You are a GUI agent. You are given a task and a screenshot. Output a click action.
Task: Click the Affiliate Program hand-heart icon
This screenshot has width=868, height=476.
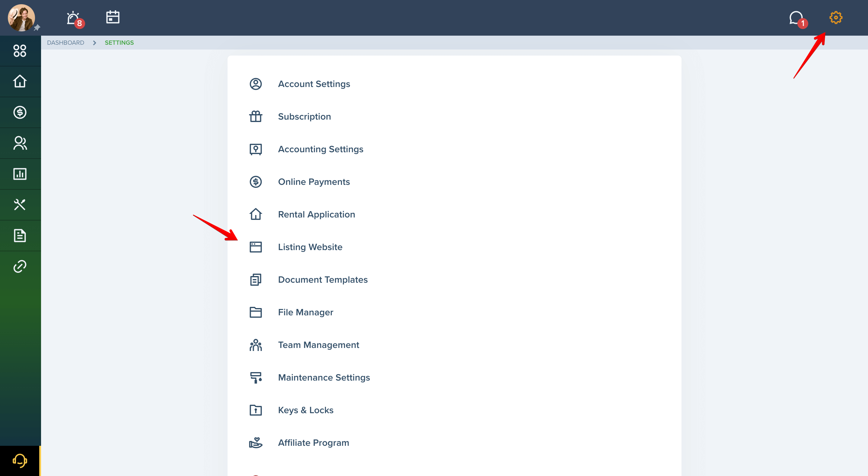256,443
